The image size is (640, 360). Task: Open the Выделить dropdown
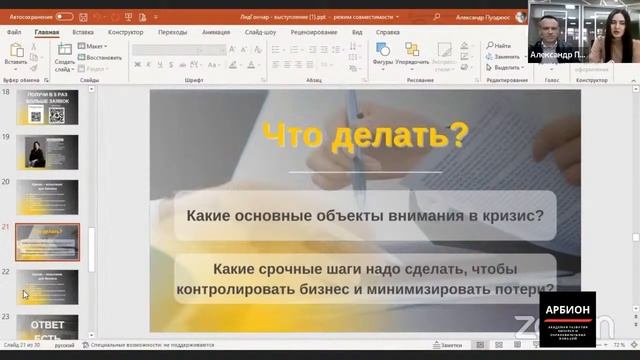point(505,68)
